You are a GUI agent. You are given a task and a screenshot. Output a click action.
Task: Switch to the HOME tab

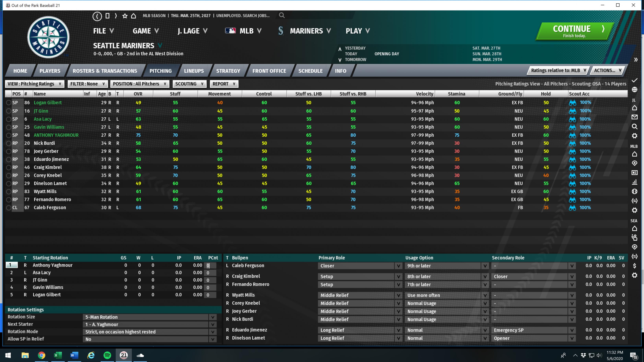[20, 71]
